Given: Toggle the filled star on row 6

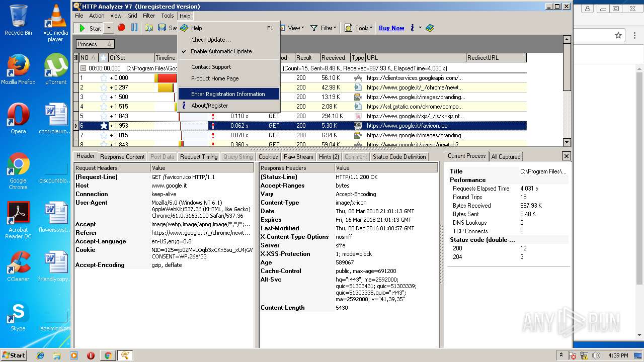Looking at the screenshot, I should [104, 126].
